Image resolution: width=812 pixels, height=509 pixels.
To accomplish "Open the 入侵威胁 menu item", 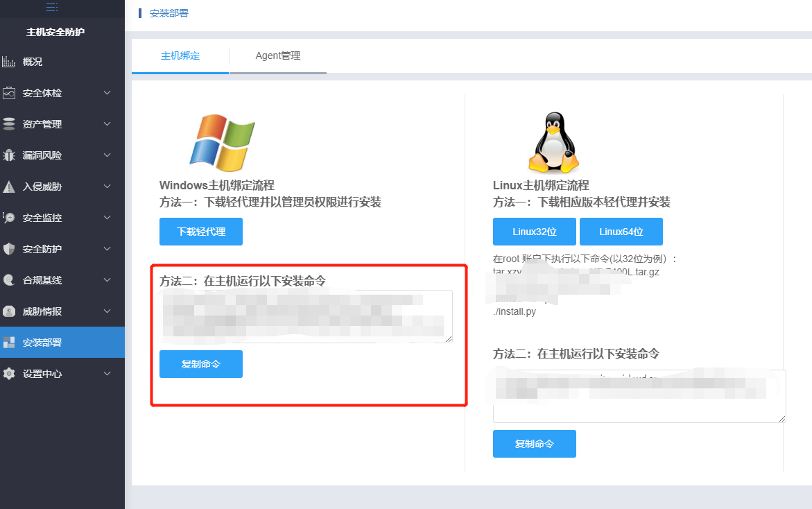I will coord(62,187).
